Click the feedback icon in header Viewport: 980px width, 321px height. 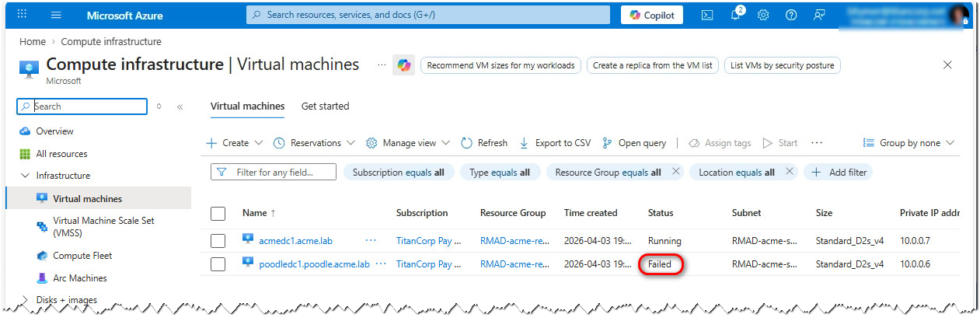(819, 15)
